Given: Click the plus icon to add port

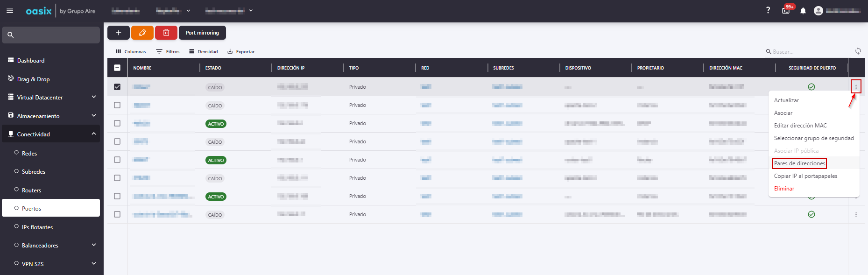Looking at the screenshot, I should coord(119,33).
